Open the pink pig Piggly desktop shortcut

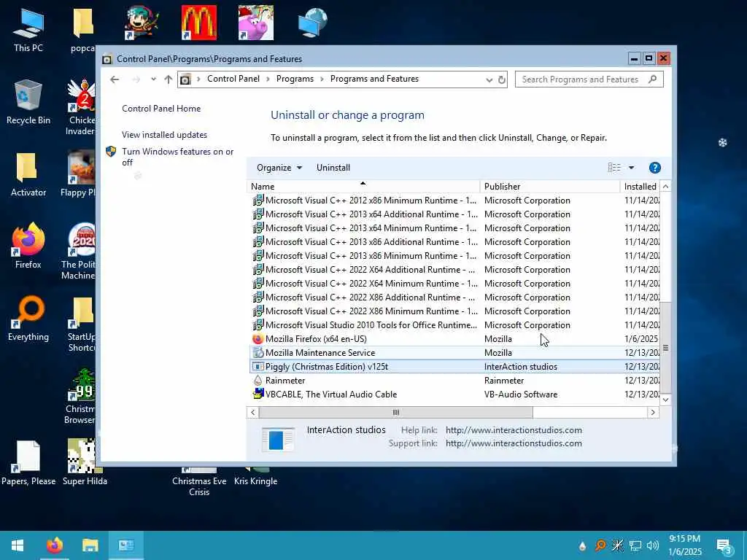click(x=256, y=23)
